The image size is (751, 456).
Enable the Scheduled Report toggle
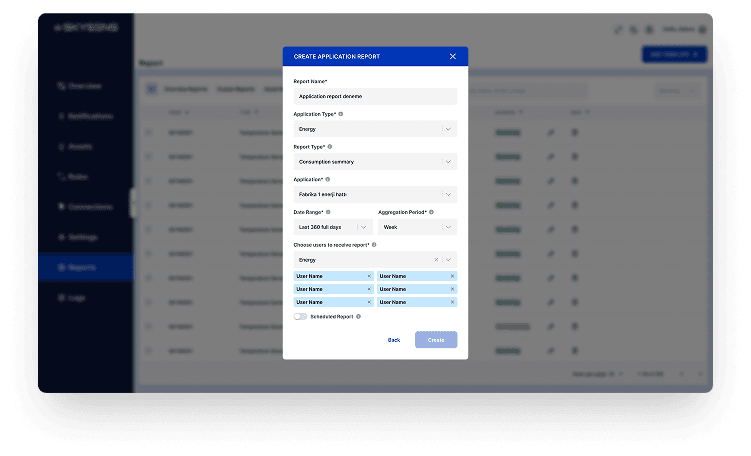300,316
